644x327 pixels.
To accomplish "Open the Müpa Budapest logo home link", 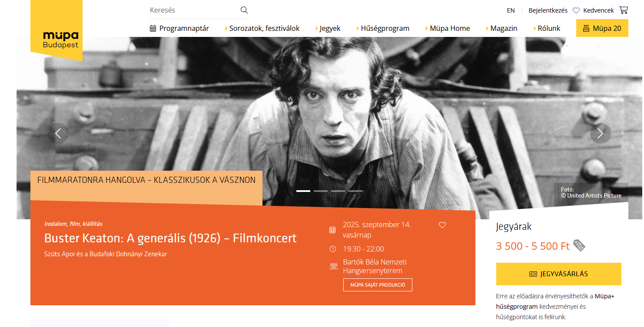I will tap(56, 30).
